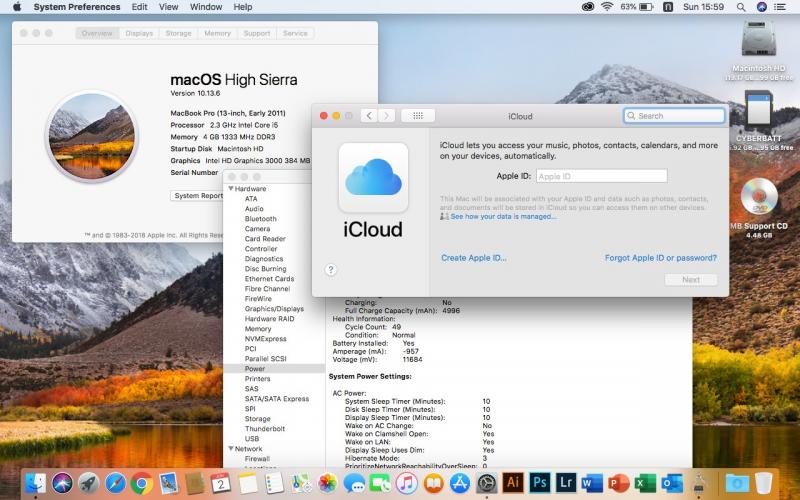The image size is (800, 500).
Task: Click the System Report button
Action: (197, 196)
